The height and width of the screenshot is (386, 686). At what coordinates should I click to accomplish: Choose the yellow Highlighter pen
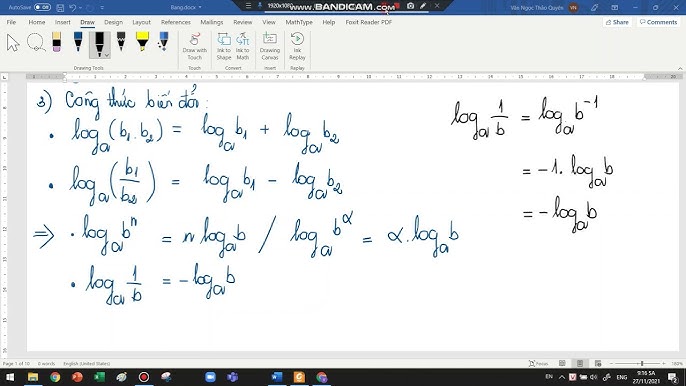point(142,42)
